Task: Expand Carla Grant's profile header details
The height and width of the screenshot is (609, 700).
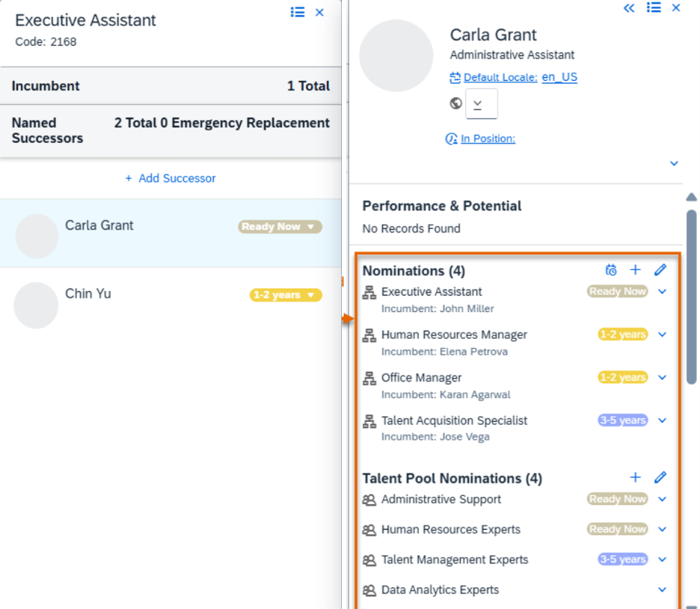Action: 674,163
